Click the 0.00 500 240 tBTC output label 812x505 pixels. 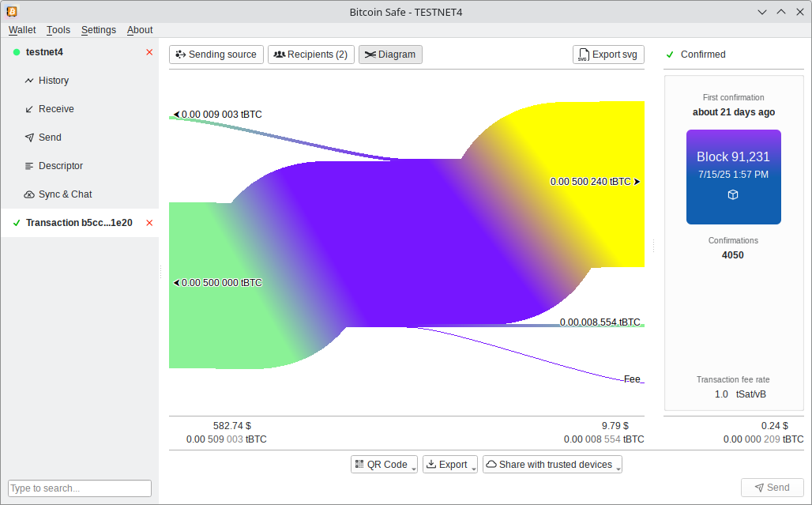(595, 182)
